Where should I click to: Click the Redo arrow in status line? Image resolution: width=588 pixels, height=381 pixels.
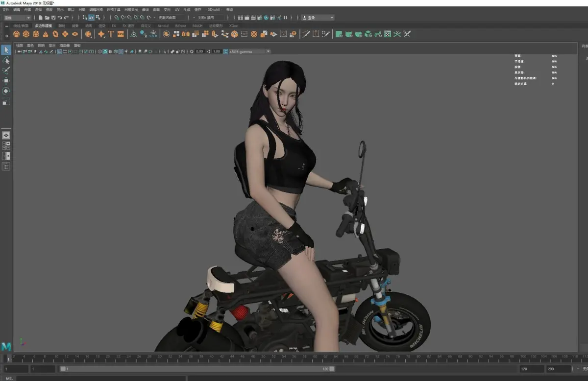[66, 18]
